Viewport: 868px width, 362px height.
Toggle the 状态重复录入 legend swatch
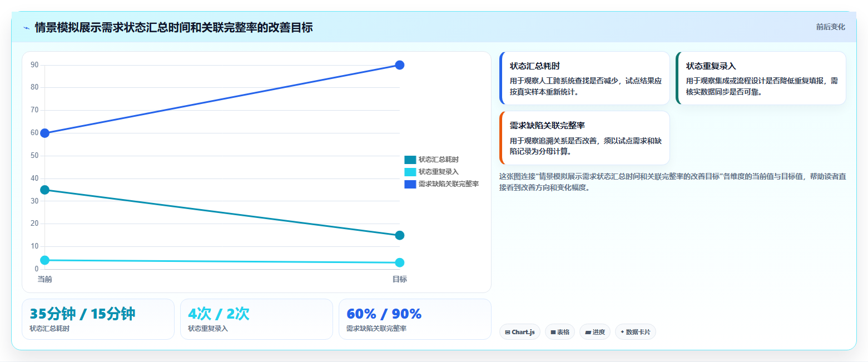(x=410, y=172)
